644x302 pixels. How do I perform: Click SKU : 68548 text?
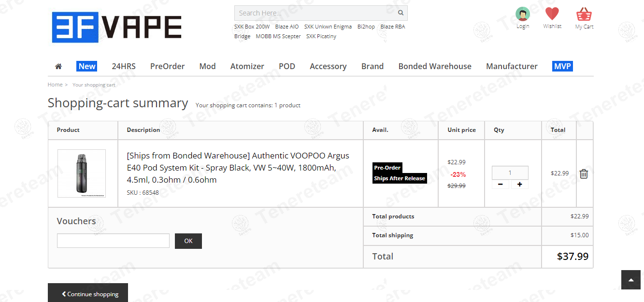click(143, 192)
